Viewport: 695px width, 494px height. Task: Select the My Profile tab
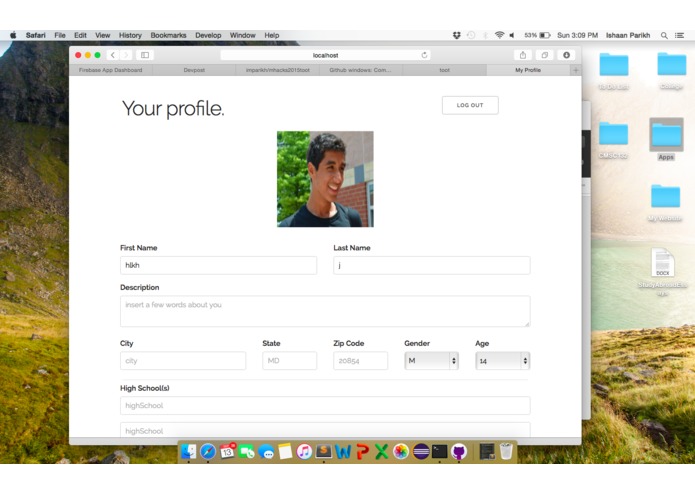pos(528,70)
